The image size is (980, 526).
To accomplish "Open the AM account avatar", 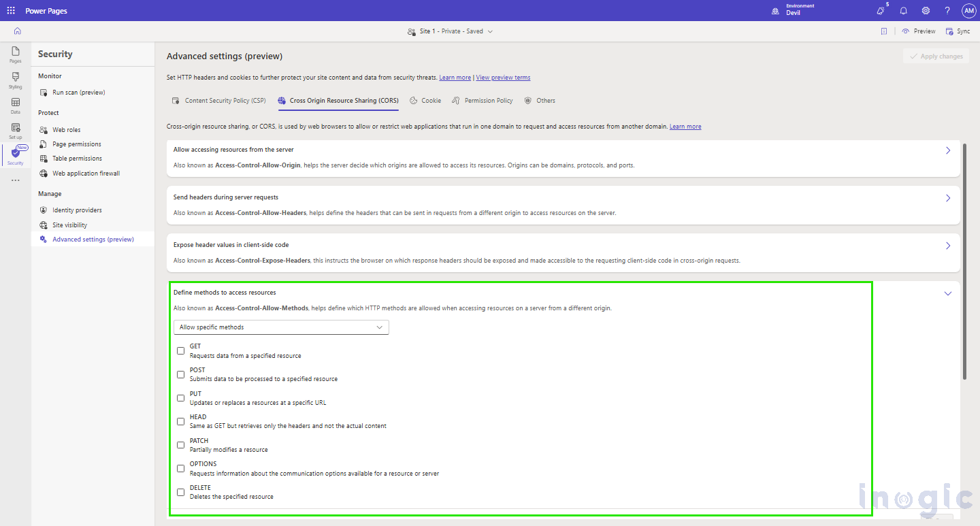I will click(969, 11).
